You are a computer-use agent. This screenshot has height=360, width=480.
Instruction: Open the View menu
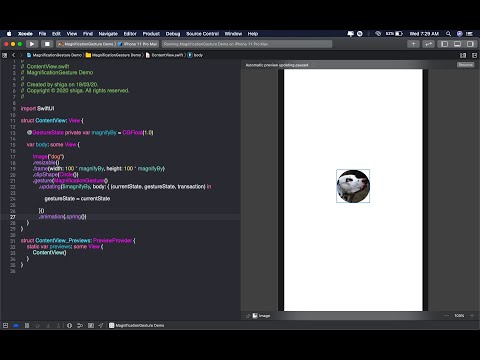coord(72,34)
